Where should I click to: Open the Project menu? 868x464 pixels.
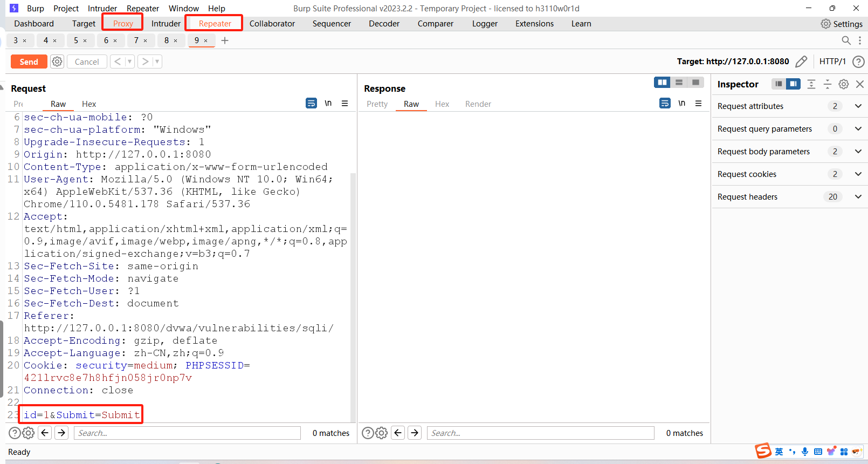tap(66, 8)
